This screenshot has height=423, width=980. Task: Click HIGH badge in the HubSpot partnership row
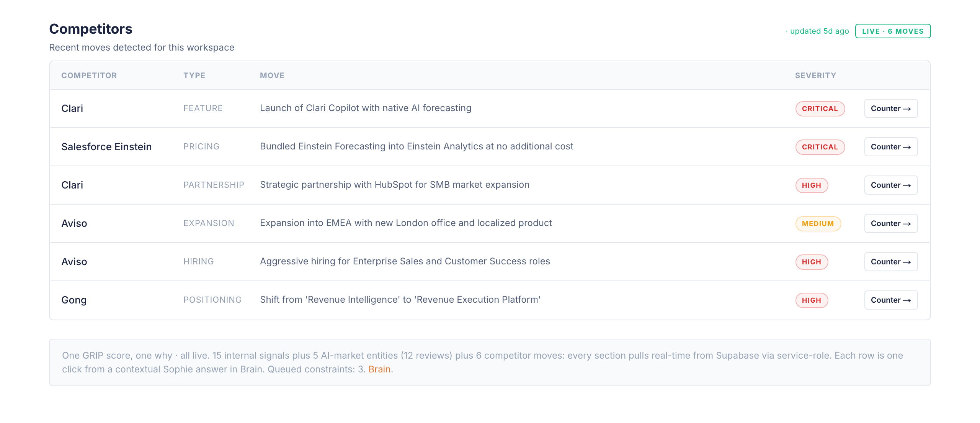(812, 185)
